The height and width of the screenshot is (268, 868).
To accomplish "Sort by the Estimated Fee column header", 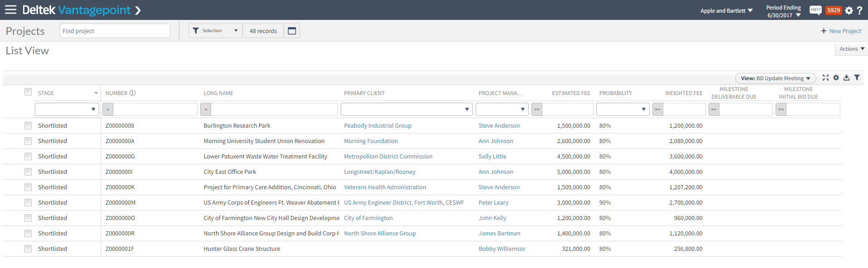I will [571, 93].
